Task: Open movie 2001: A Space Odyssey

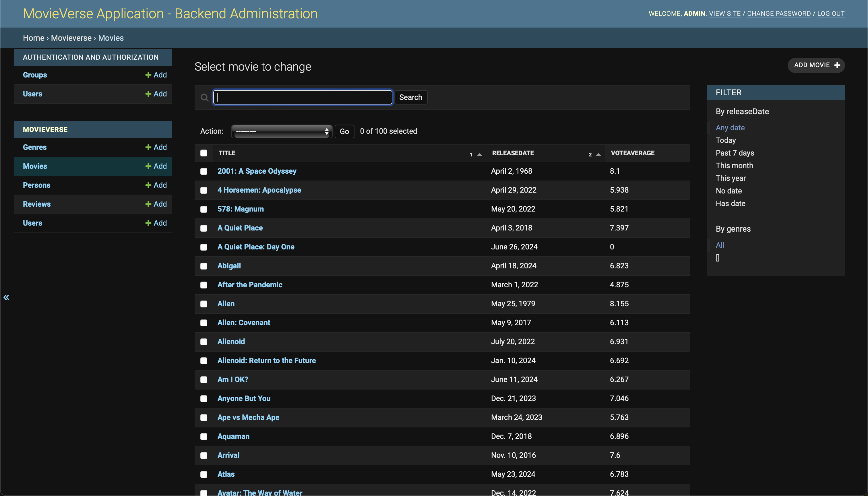Action: pos(257,171)
